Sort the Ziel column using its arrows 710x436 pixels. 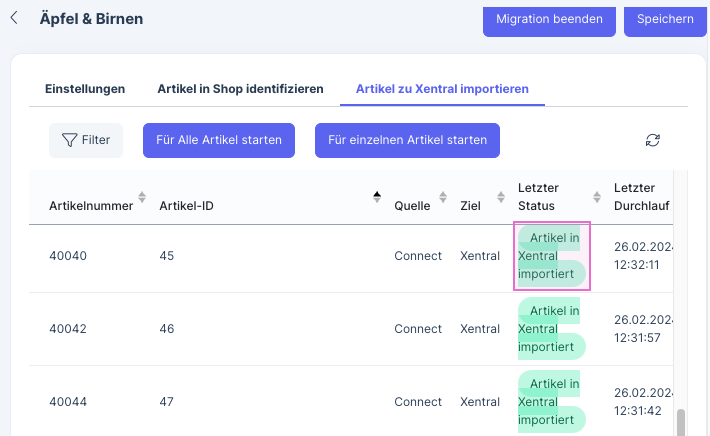[x=499, y=197]
